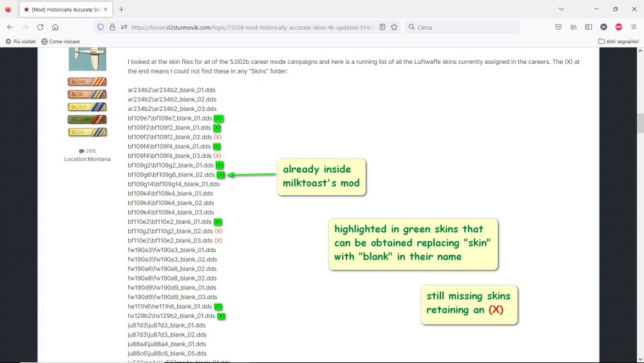The image size is (644, 363).
Task: Click the page vertical scrollbar thumb
Action: pyautogui.click(x=640, y=123)
